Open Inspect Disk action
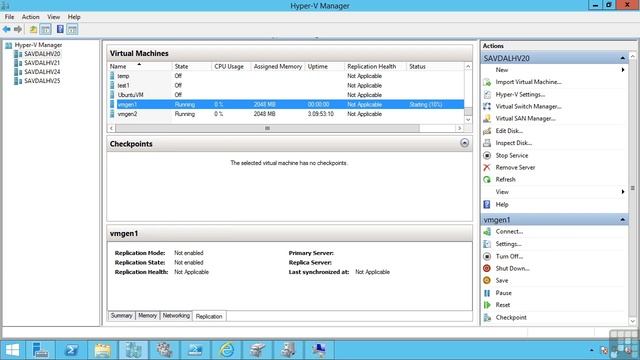Screen dimensions: 640x360 tap(513, 143)
